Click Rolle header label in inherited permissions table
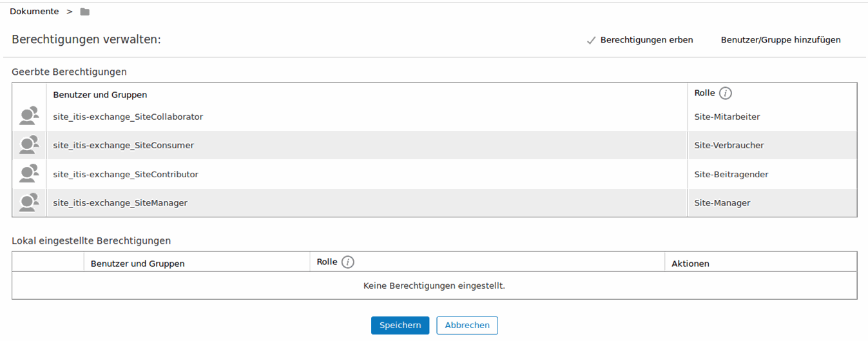Image resolution: width=868 pixels, height=341 pixels. (x=704, y=93)
